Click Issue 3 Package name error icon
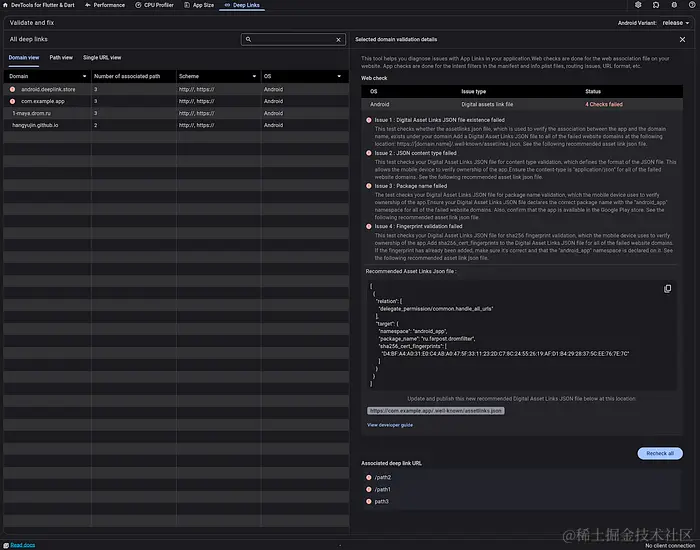700x550 pixels. tap(369, 186)
